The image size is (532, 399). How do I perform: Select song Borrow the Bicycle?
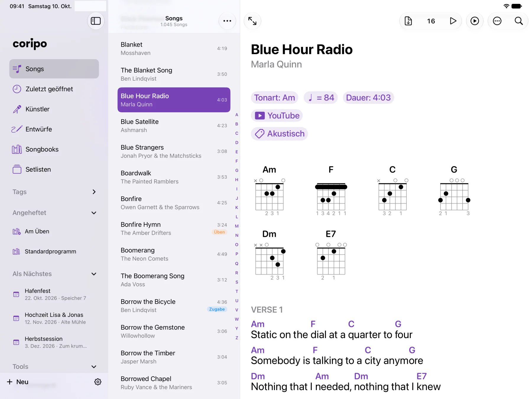[174, 306]
